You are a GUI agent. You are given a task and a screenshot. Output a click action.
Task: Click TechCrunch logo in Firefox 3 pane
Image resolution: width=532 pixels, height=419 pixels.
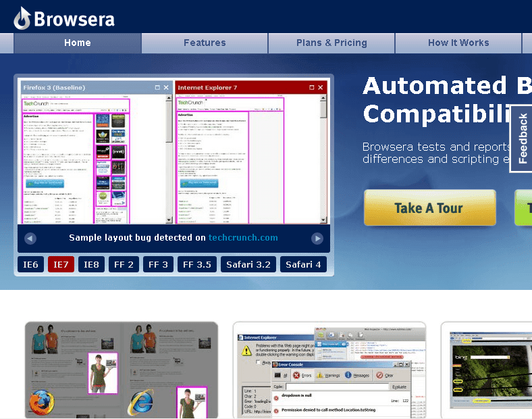(36, 103)
